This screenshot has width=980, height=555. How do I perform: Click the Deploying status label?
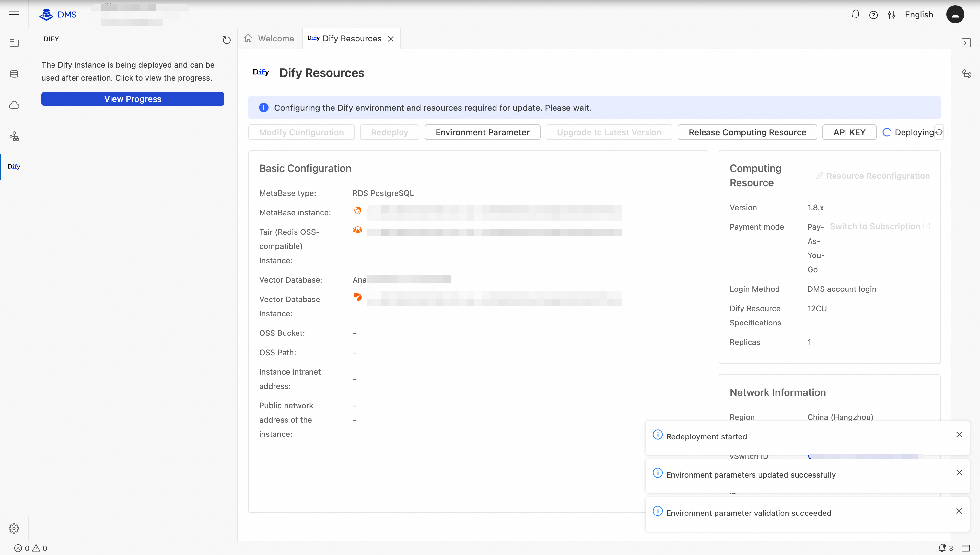point(914,132)
